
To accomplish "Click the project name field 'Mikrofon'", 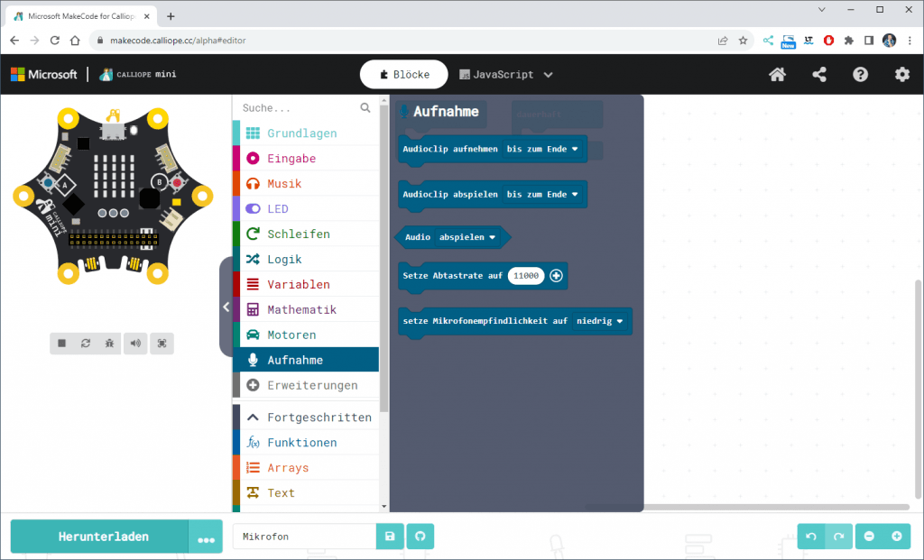I will [303, 537].
